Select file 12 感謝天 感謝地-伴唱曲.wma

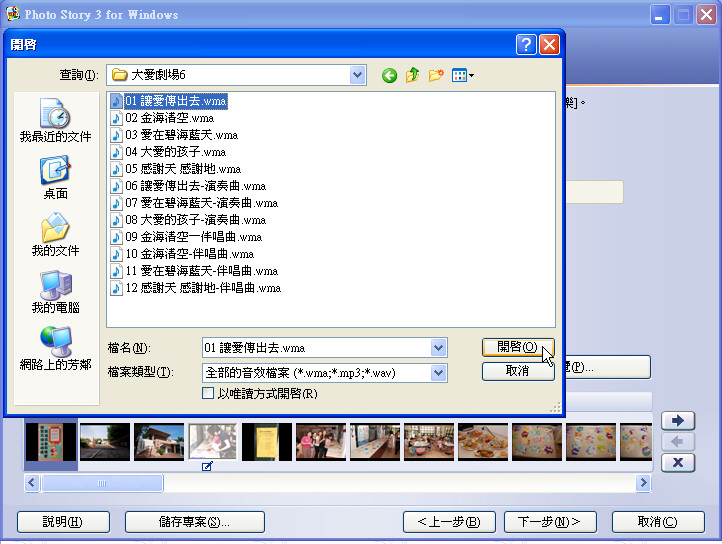203,288
